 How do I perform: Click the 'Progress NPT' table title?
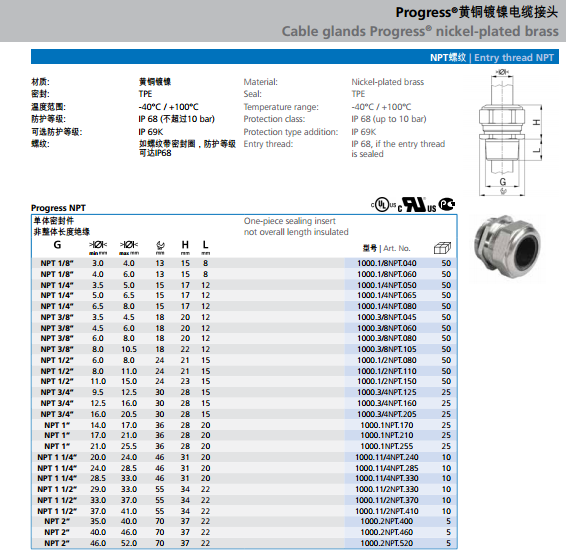pyautogui.click(x=58, y=208)
